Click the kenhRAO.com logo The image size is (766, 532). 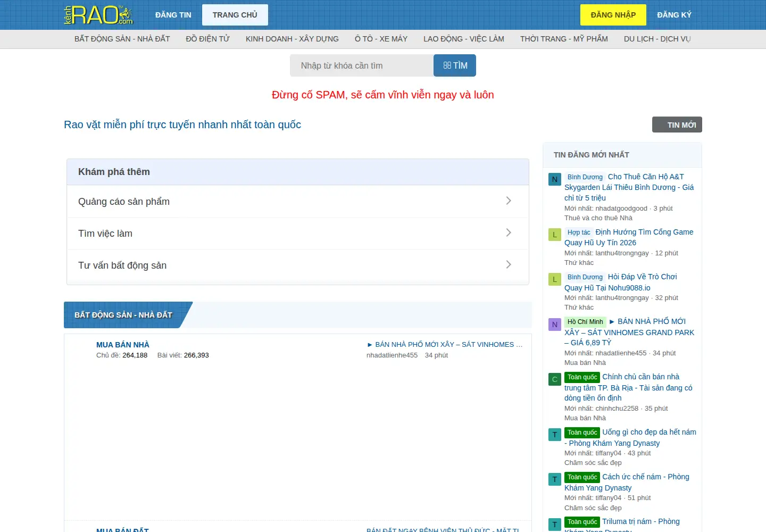98,15
